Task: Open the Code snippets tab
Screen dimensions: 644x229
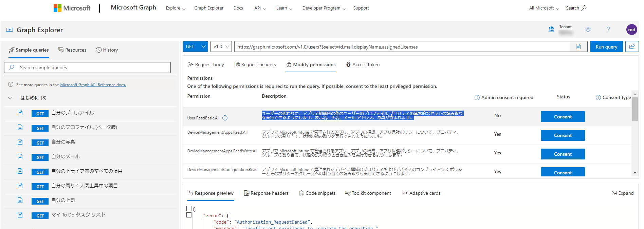Action: pos(317,193)
